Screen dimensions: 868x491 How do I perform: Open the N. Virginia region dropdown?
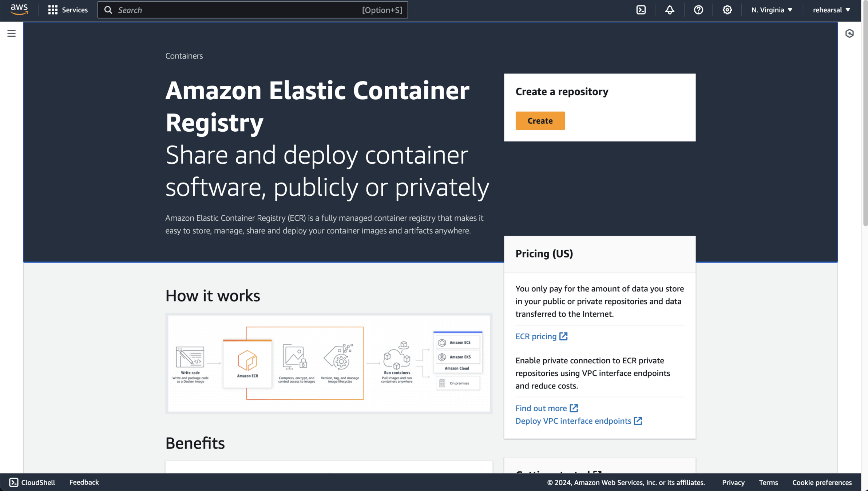772,10
